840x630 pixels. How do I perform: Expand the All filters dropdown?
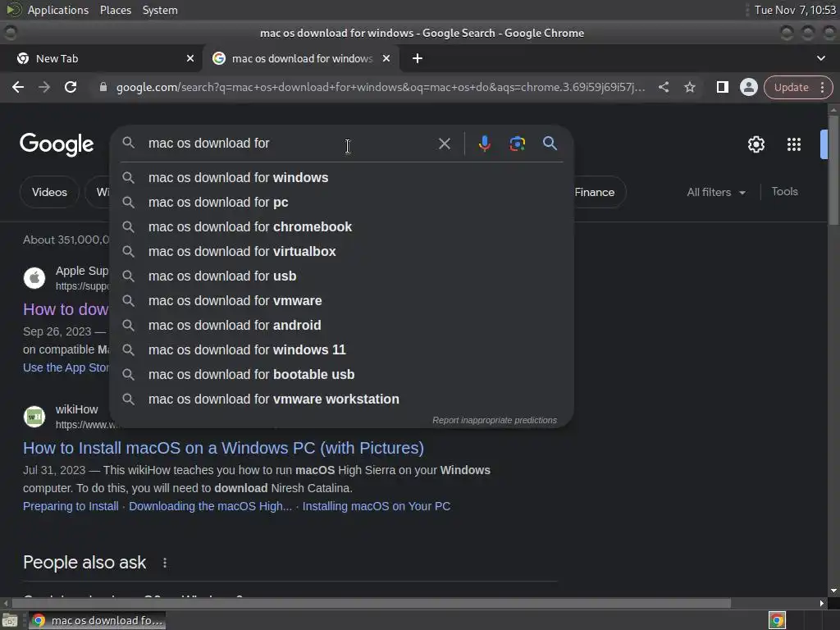(715, 192)
